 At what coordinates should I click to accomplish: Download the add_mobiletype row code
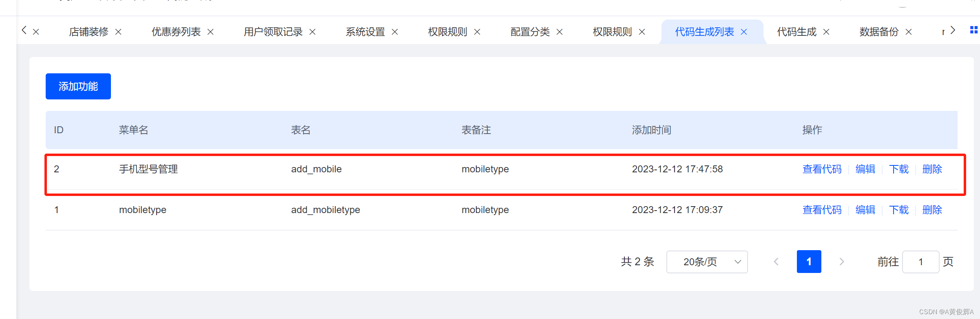[x=899, y=210]
